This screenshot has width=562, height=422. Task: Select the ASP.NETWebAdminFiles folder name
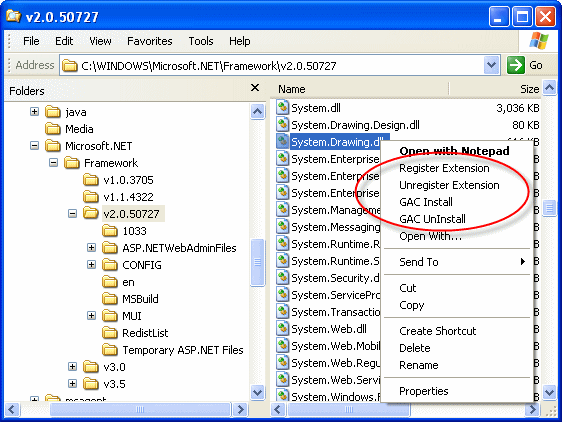point(179,248)
